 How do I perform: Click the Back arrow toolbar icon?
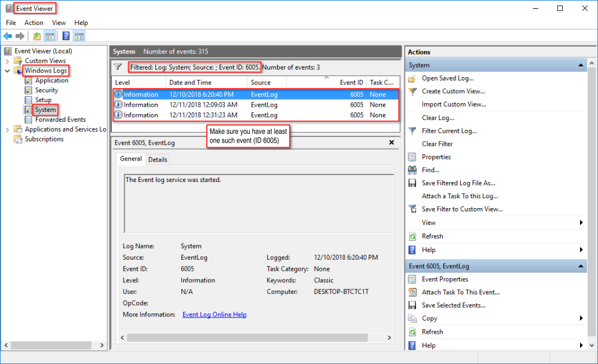pos(8,37)
